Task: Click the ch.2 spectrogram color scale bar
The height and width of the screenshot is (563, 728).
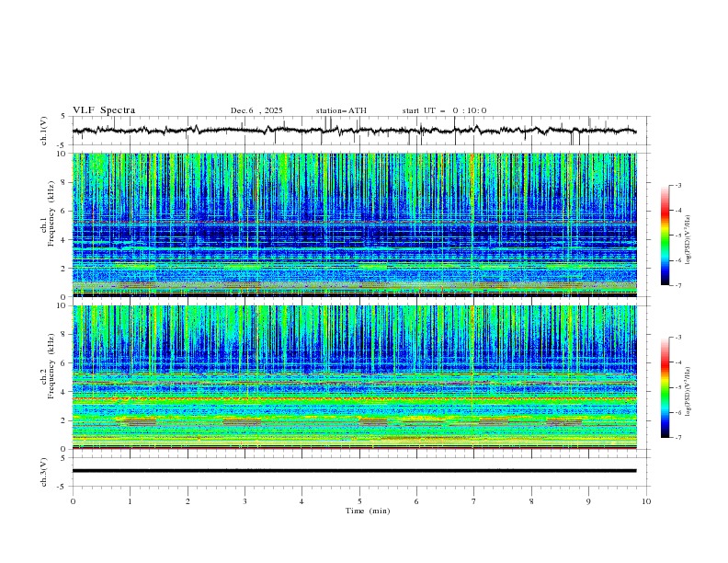Action: [x=665, y=387]
